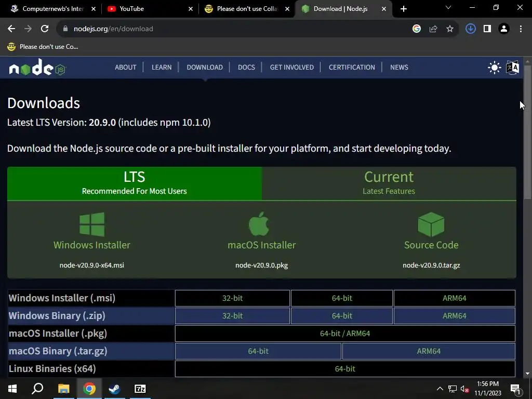The width and height of the screenshot is (532, 399).
Task: Select the LTS release tab
Action: point(135,183)
